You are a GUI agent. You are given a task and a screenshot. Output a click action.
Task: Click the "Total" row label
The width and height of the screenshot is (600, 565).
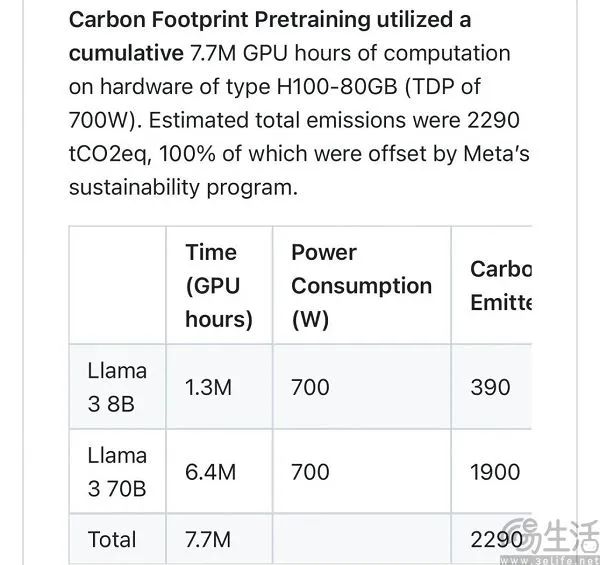point(112,540)
